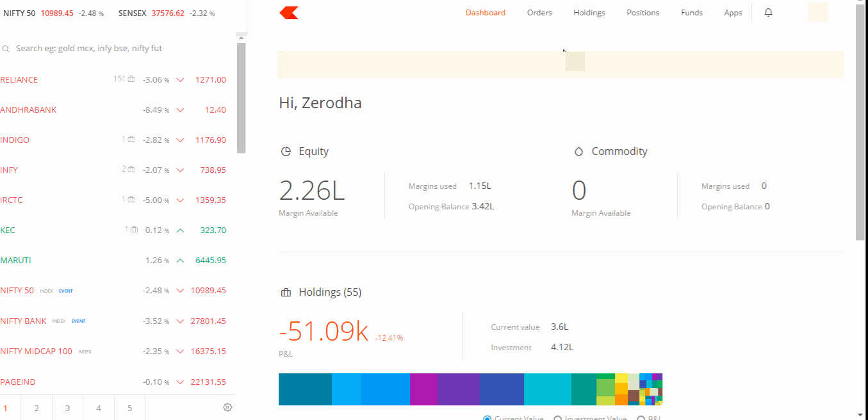The width and height of the screenshot is (868, 420).
Task: Click the Equity section heading
Action: point(314,152)
